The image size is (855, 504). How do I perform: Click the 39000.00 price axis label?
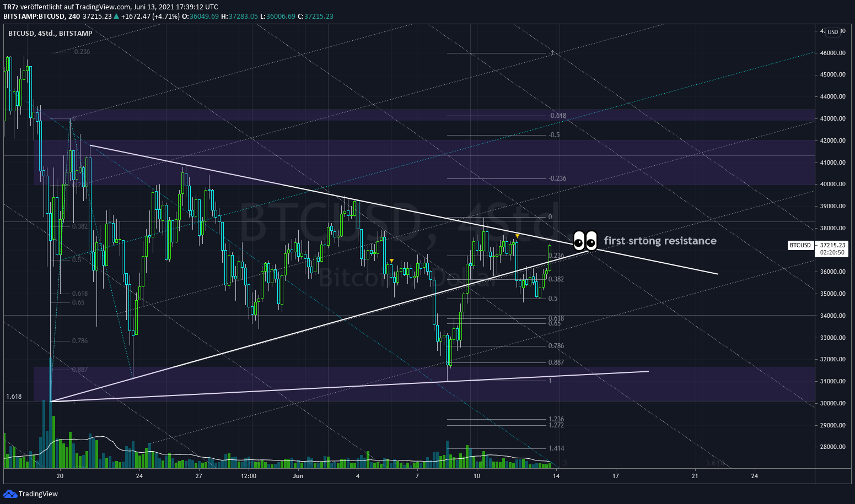833,206
